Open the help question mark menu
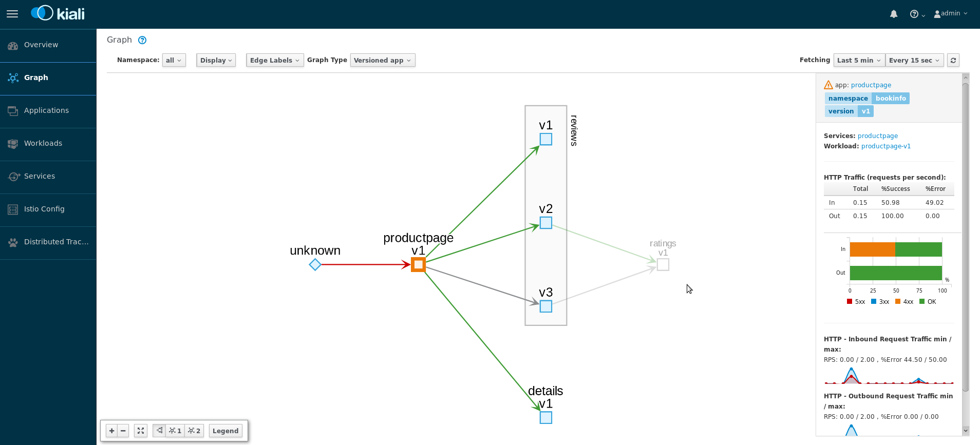The height and width of the screenshot is (445, 980). [x=916, y=14]
